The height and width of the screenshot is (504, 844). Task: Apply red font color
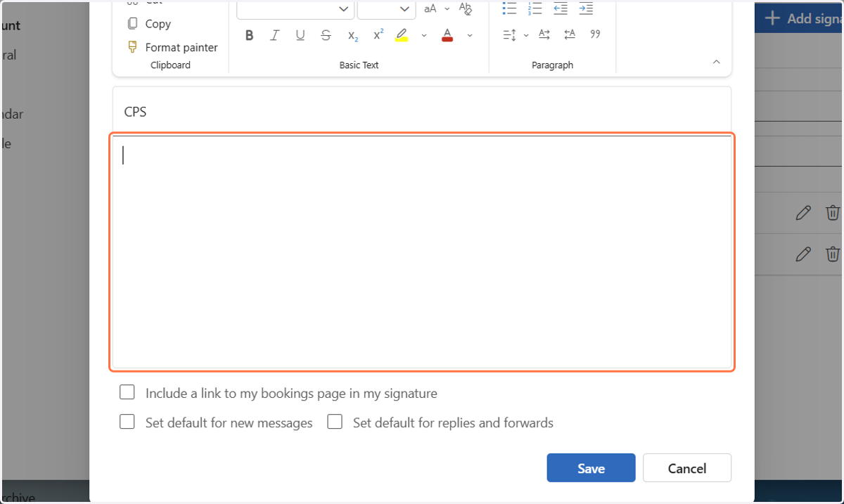pos(447,35)
